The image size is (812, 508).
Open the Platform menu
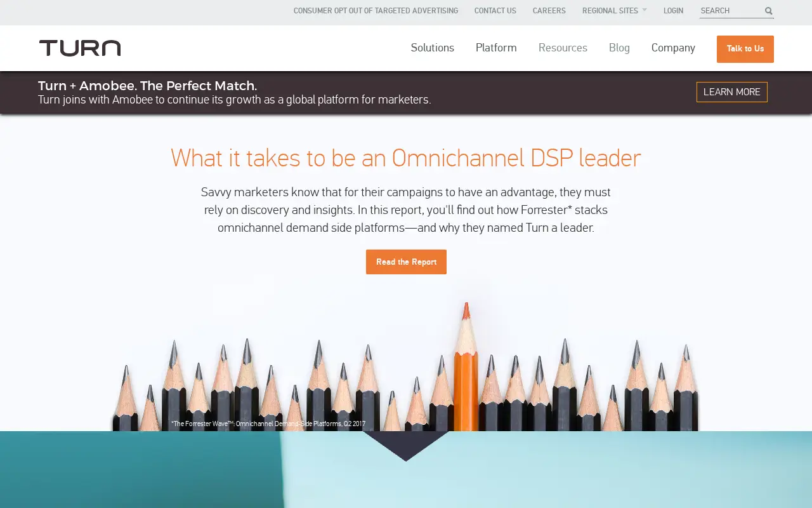pyautogui.click(x=496, y=48)
